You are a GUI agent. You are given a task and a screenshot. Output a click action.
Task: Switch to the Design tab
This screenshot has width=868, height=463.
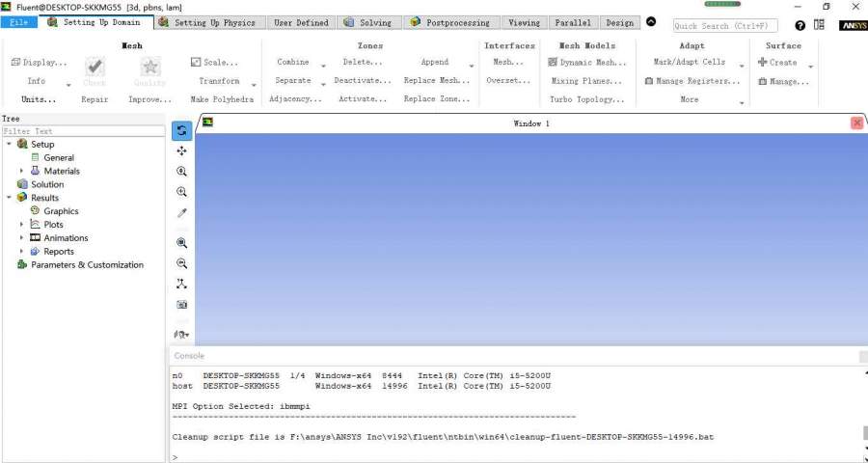pos(619,23)
